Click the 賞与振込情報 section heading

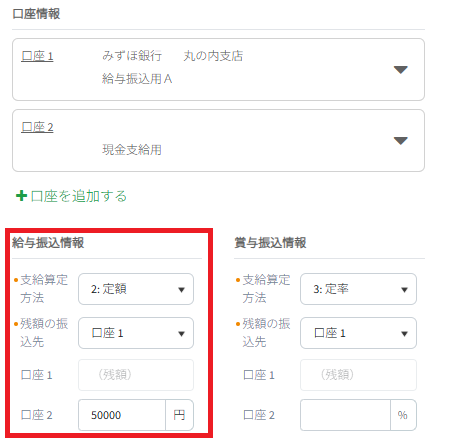tap(270, 243)
